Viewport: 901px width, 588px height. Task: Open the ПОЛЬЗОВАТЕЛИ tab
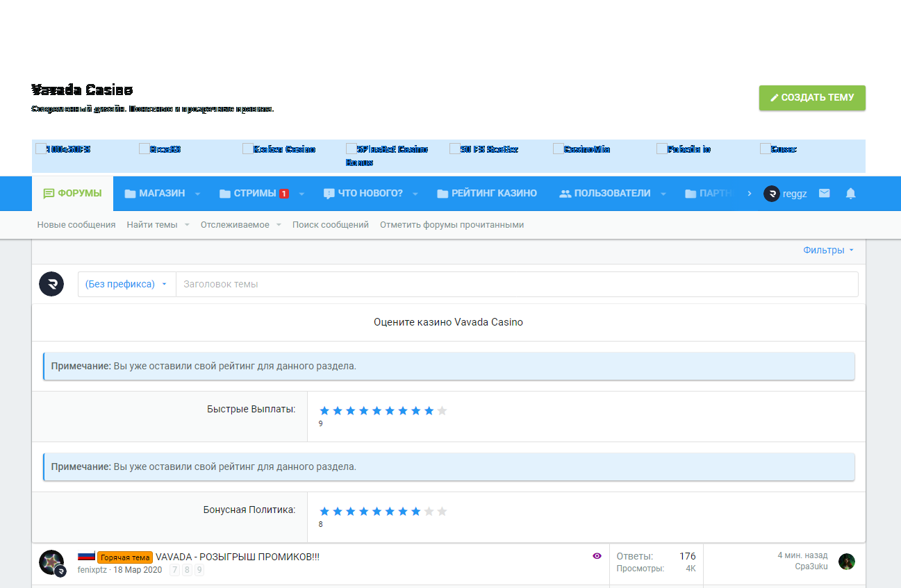605,194
